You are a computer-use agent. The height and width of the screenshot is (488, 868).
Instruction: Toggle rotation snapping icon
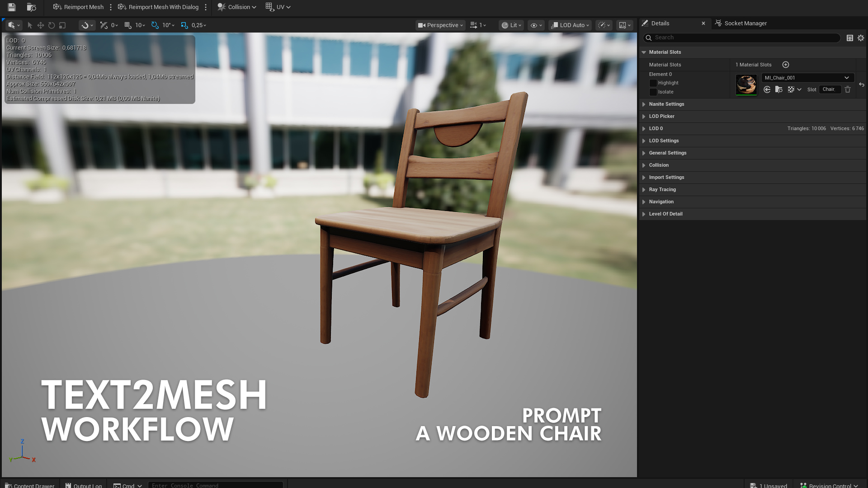pos(155,25)
